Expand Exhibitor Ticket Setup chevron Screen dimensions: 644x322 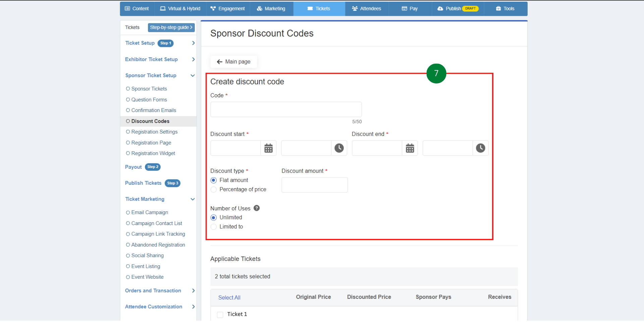pos(193,59)
